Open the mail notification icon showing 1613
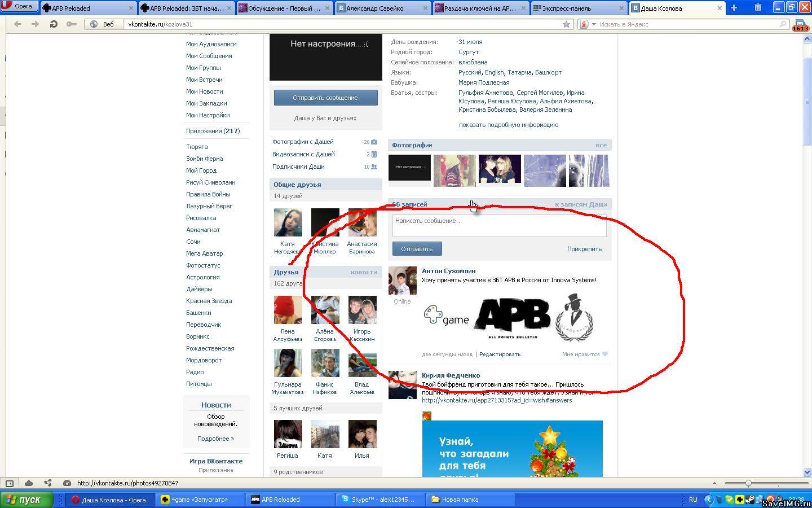The height and width of the screenshot is (508, 812). (800, 25)
